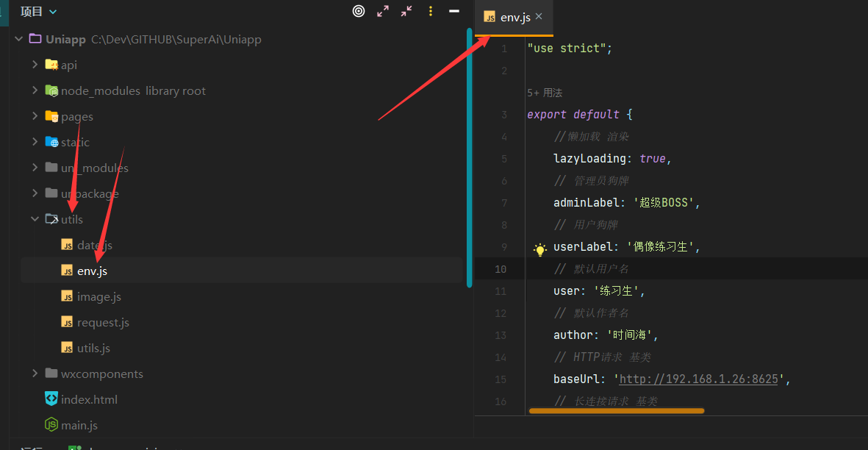The height and width of the screenshot is (450, 868).
Task: Collapse the Uniapp root folder
Action: point(19,39)
